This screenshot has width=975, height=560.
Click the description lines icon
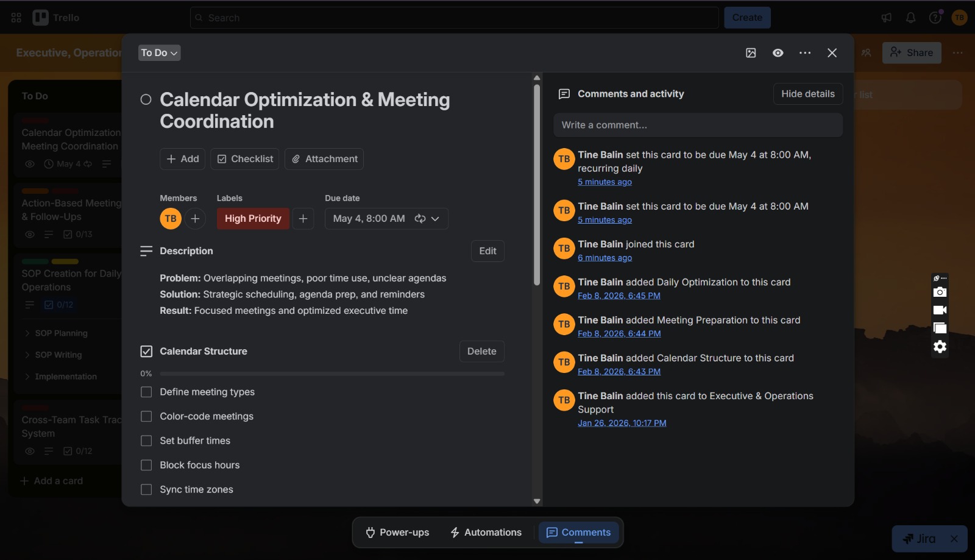[x=146, y=251]
